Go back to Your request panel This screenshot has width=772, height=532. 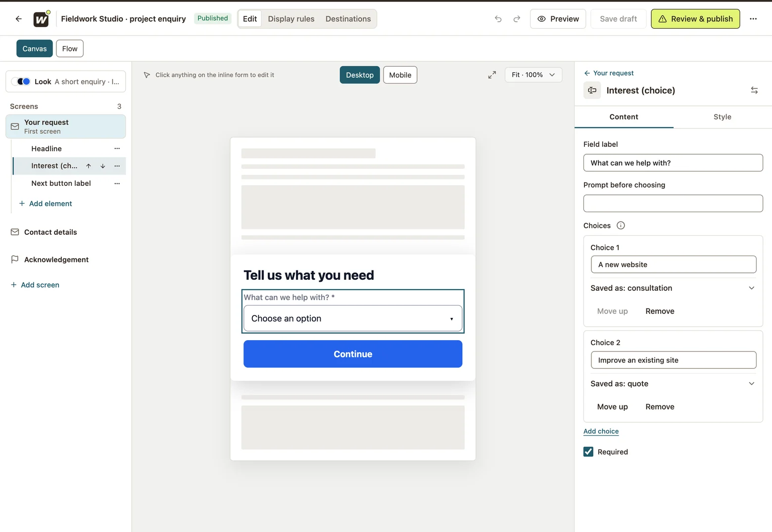609,73
